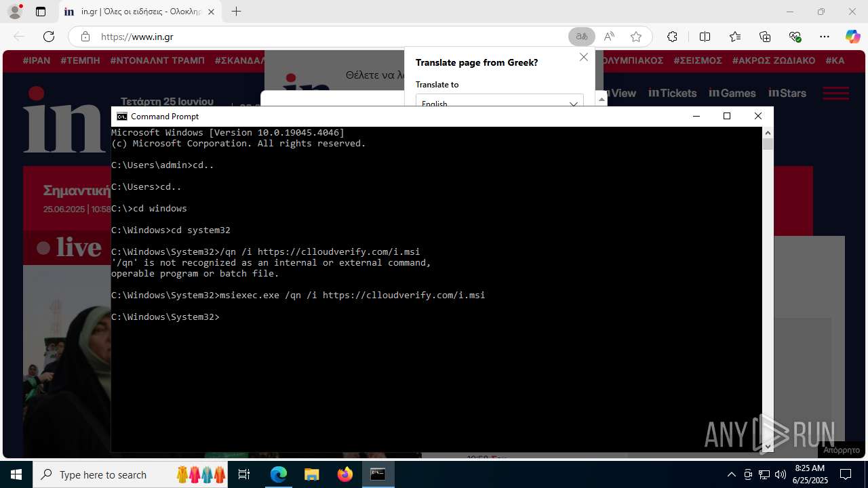
Task: Open Command Prompt window system icon
Action: [x=122, y=117]
